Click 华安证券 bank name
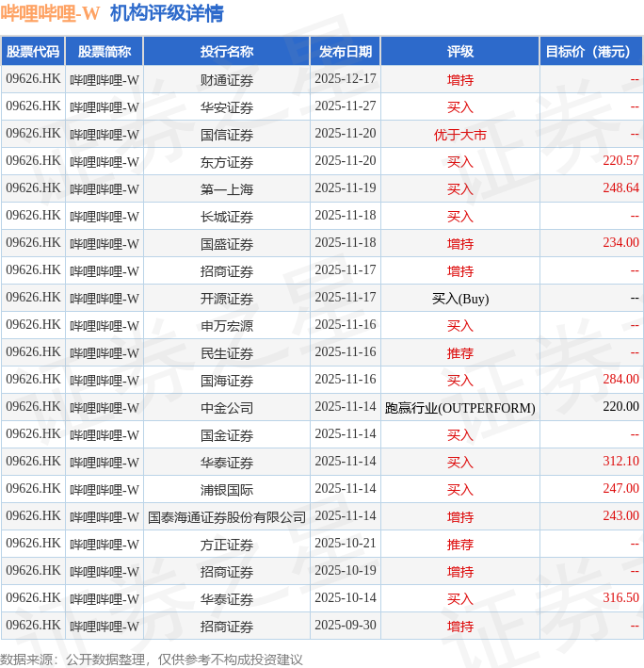Viewport: 644px width, 668px height. point(227,106)
